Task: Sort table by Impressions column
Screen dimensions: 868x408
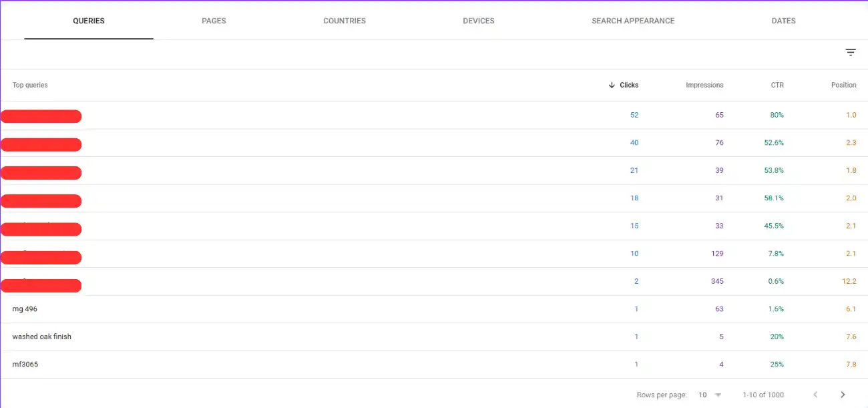Action: tap(704, 85)
